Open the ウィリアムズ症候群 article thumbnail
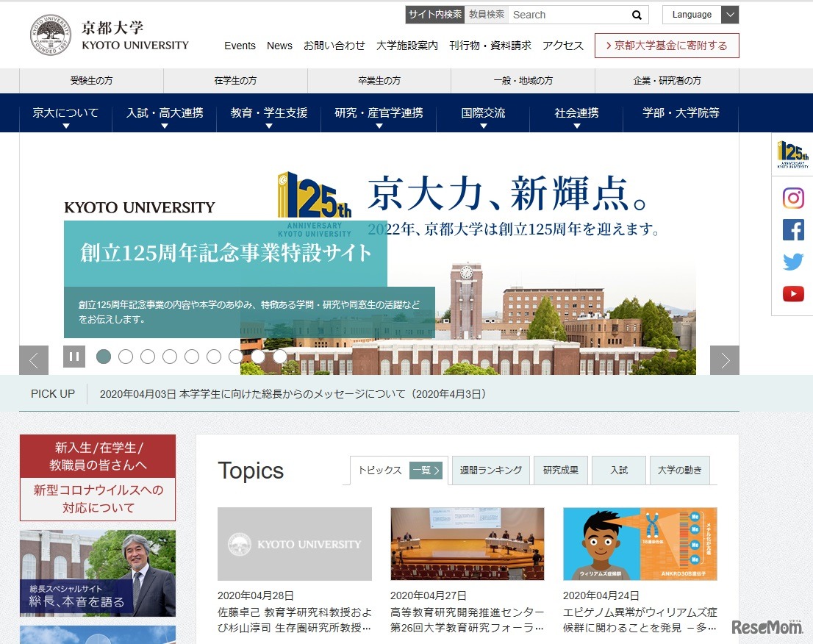This screenshot has height=644, width=813. point(639,544)
